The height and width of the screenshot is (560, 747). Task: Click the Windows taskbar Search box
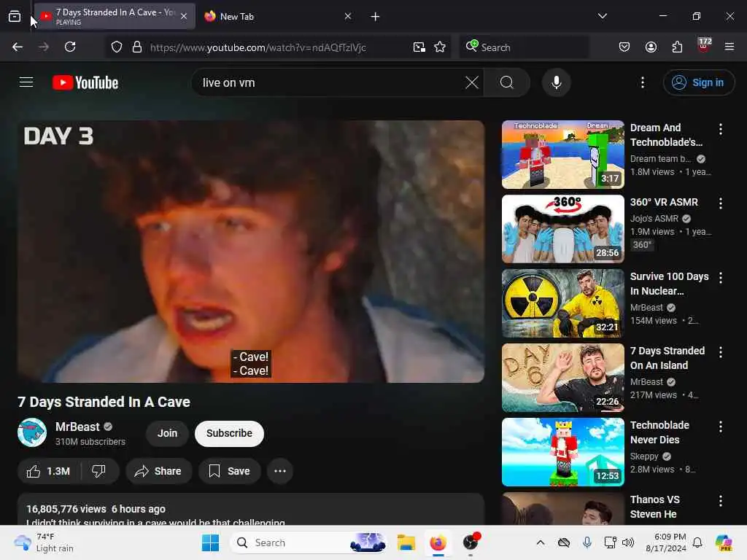coord(309,542)
